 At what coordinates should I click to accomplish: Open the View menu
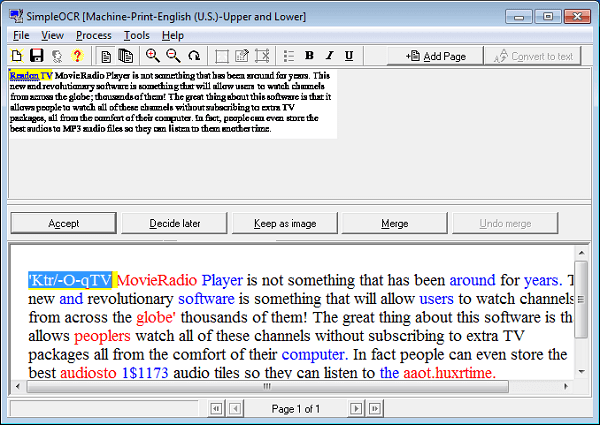point(52,36)
